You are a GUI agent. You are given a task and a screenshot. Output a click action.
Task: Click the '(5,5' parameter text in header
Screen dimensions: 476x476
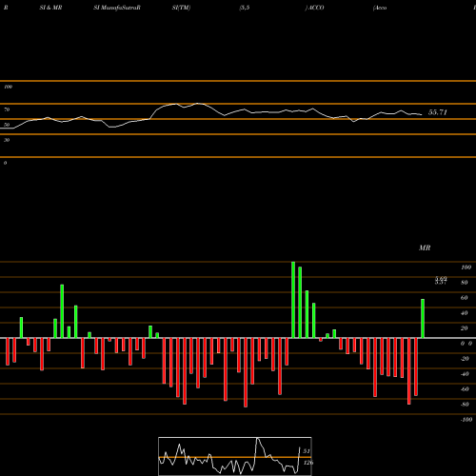(245, 8)
